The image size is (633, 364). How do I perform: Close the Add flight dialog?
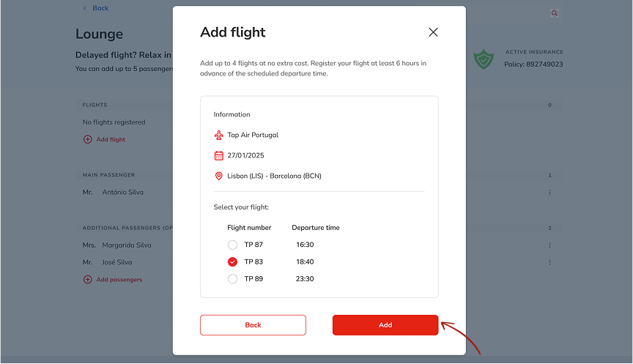coord(433,32)
